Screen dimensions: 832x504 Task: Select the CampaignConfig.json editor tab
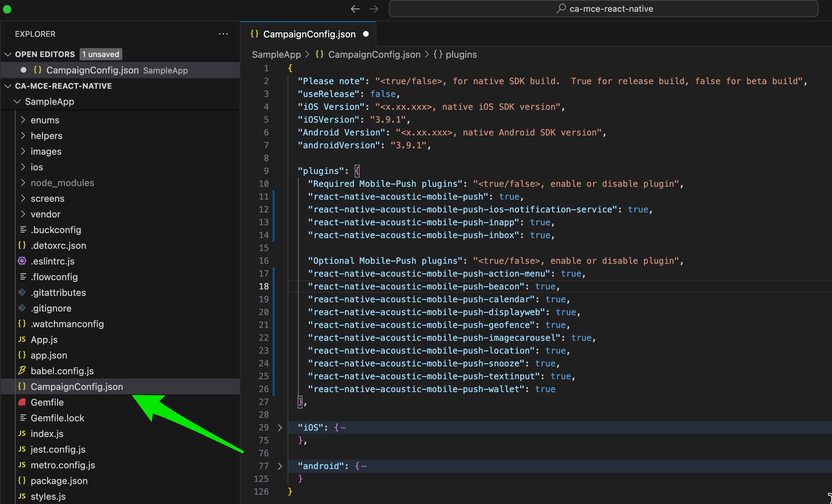[x=309, y=34]
